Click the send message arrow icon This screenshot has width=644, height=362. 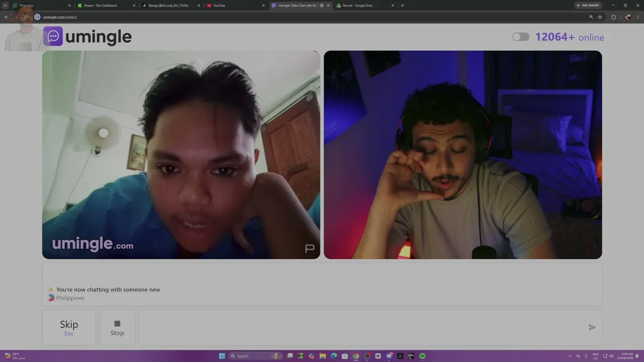click(x=592, y=327)
